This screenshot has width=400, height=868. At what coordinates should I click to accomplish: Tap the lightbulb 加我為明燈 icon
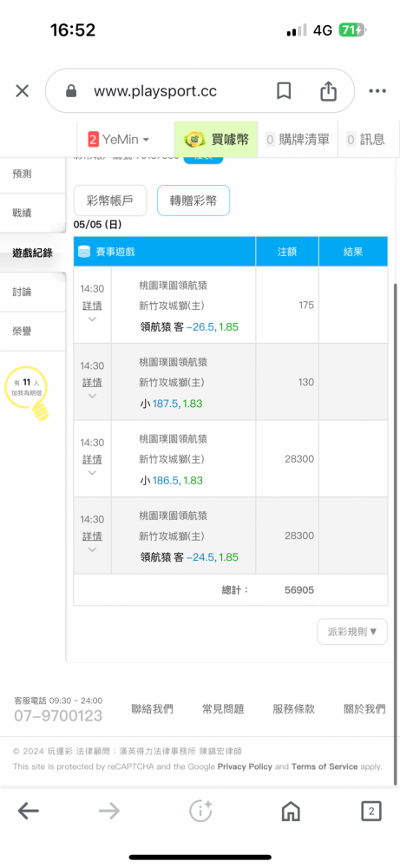pos(28,392)
